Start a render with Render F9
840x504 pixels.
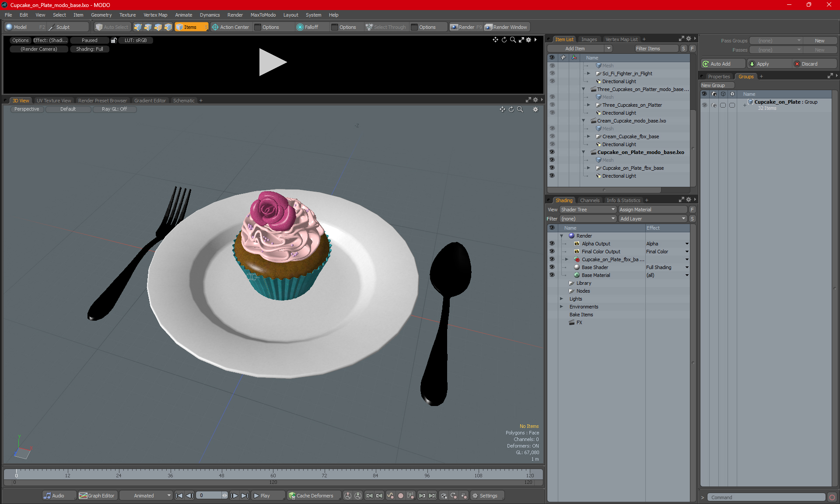point(466,27)
